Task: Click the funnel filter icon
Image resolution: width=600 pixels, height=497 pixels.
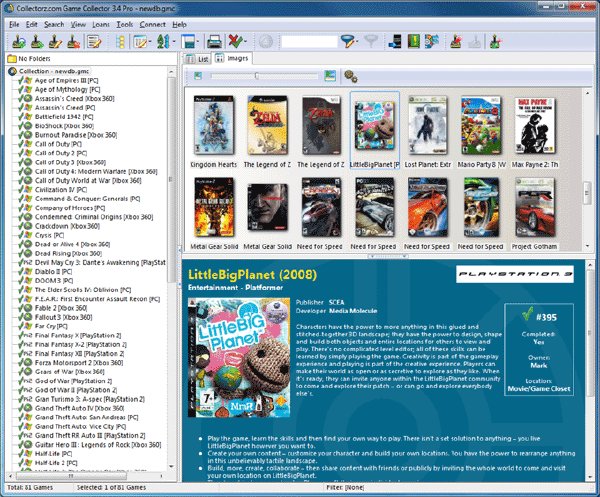Action: (x=348, y=41)
